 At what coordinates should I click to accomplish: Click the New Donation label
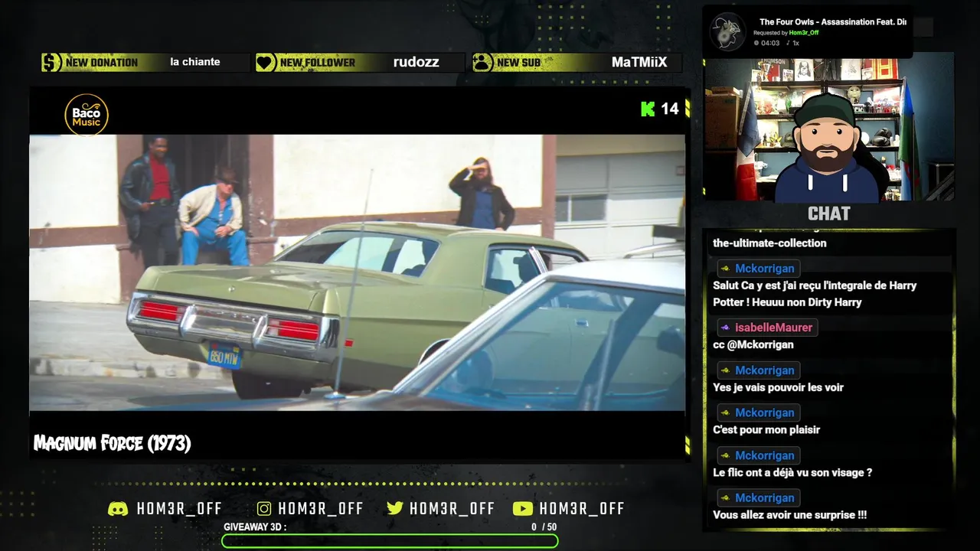click(x=102, y=63)
